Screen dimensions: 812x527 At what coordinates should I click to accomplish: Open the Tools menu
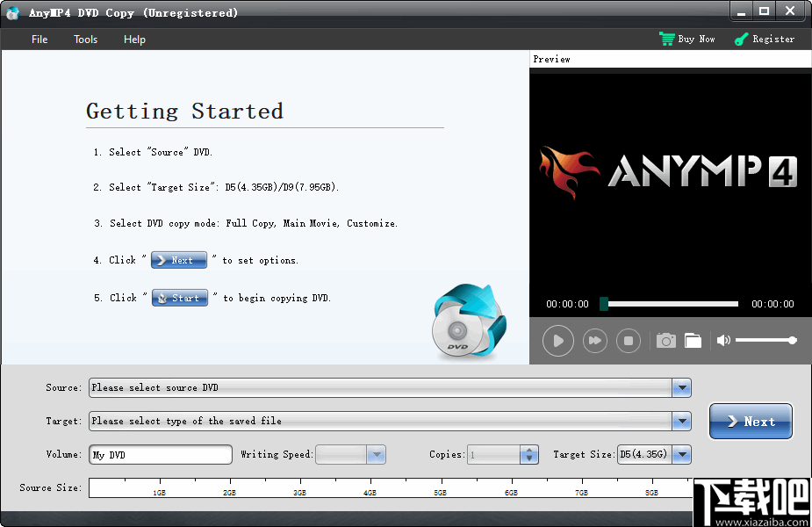(x=85, y=39)
